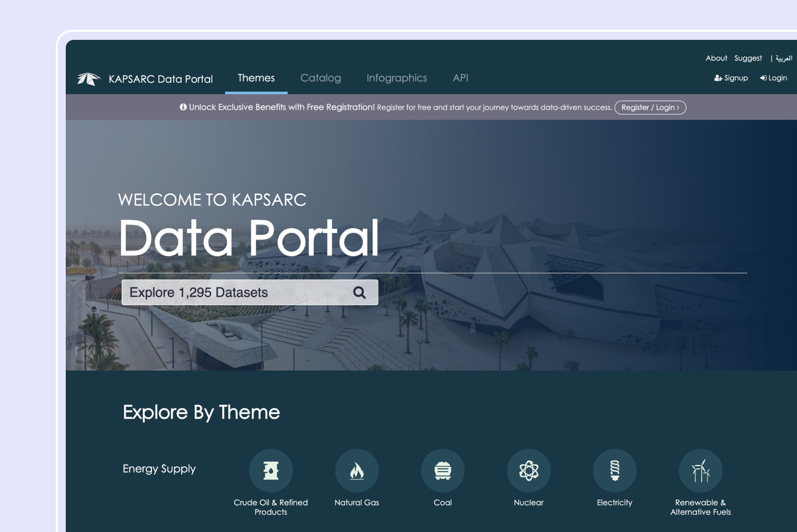Click the Signup link
The height and width of the screenshot is (532, 797).
coord(731,78)
